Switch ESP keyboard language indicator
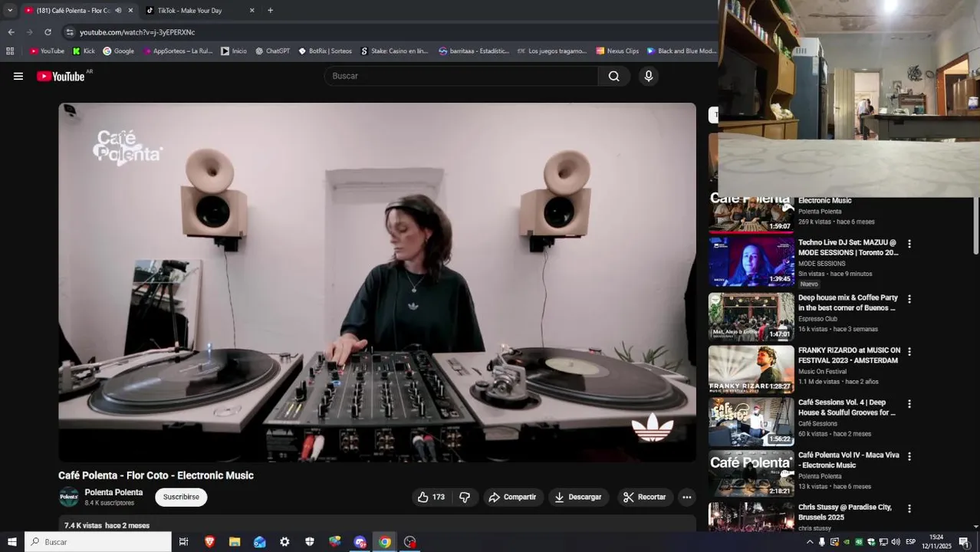This screenshot has width=980, height=552. tap(910, 542)
